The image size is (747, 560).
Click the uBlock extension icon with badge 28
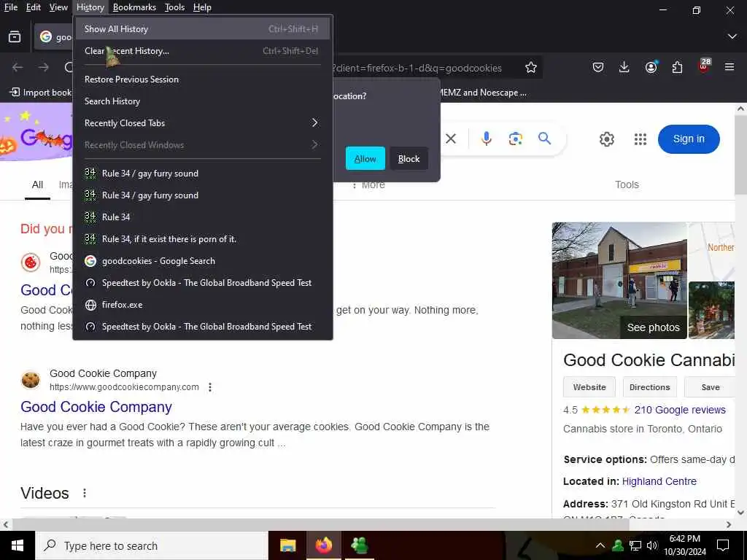click(x=704, y=66)
